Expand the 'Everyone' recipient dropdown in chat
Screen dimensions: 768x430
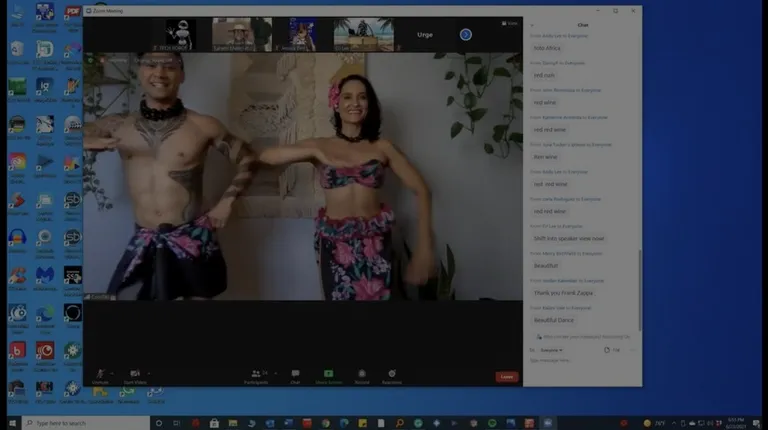click(552, 350)
